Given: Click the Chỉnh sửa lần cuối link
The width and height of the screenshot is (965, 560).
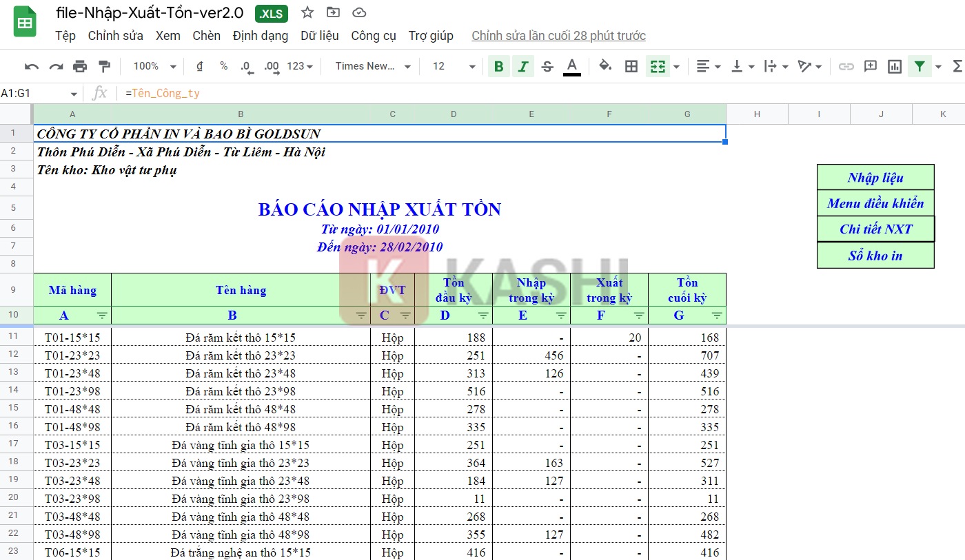Looking at the screenshot, I should [x=558, y=35].
